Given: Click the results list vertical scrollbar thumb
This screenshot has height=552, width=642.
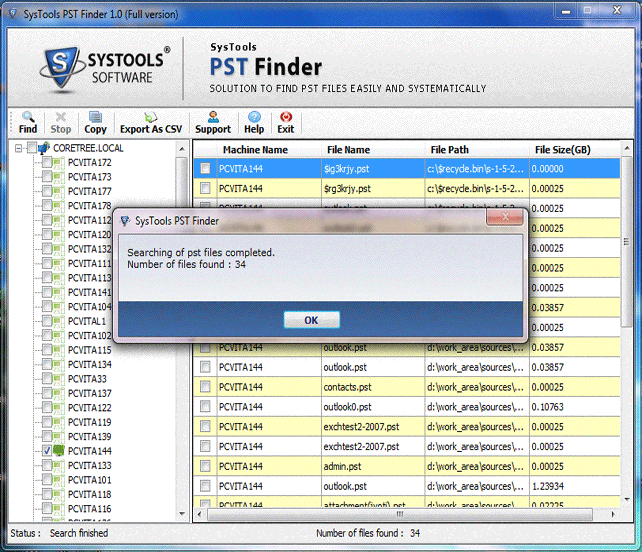Looking at the screenshot, I should [626, 242].
